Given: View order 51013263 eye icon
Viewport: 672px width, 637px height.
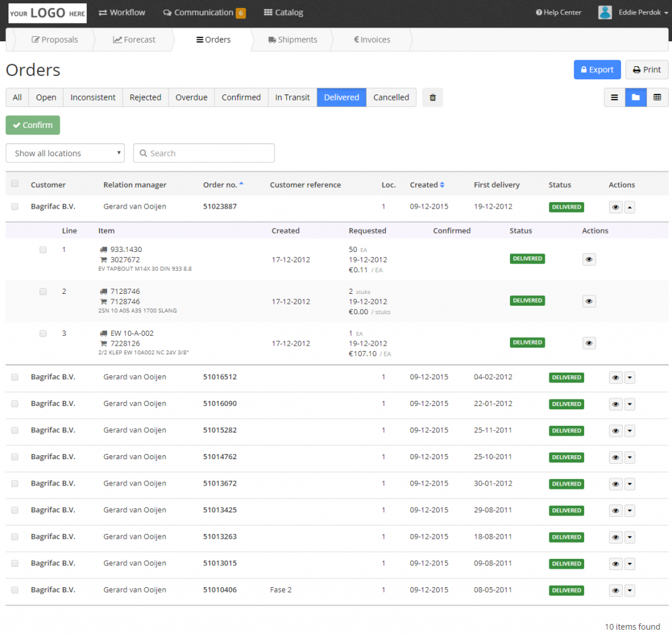Looking at the screenshot, I should 616,537.
